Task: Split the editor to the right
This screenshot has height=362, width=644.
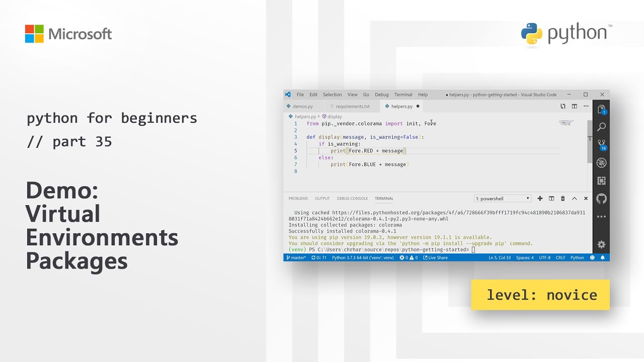Action: point(575,107)
